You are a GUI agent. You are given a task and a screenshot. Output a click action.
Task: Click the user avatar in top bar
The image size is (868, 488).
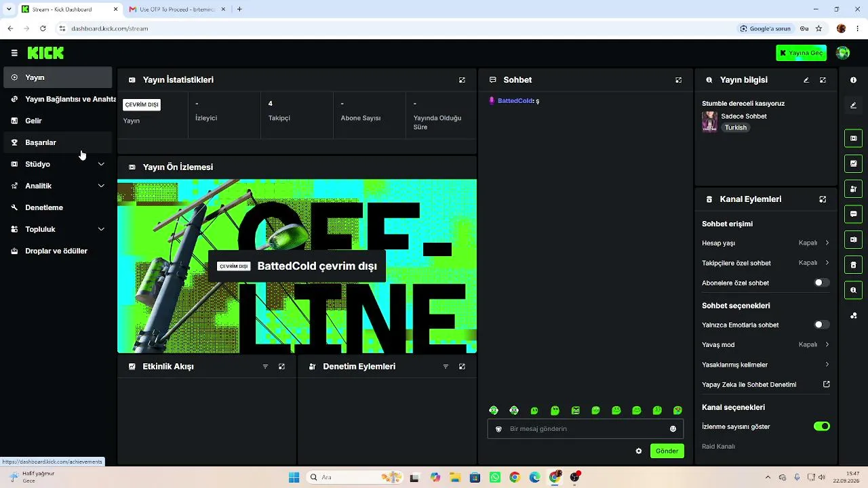843,53
